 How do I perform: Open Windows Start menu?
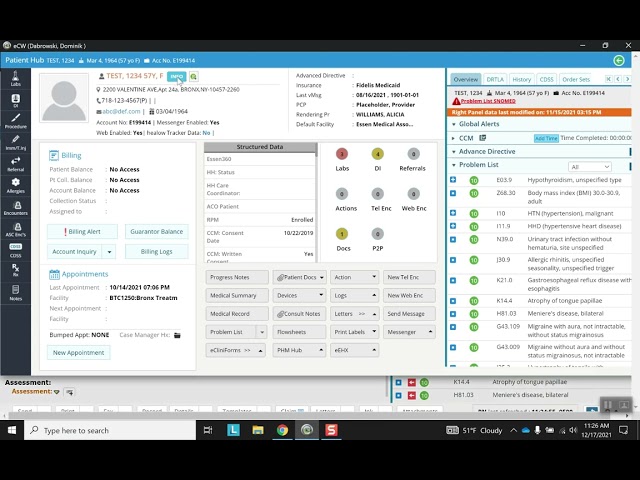[x=12, y=430]
